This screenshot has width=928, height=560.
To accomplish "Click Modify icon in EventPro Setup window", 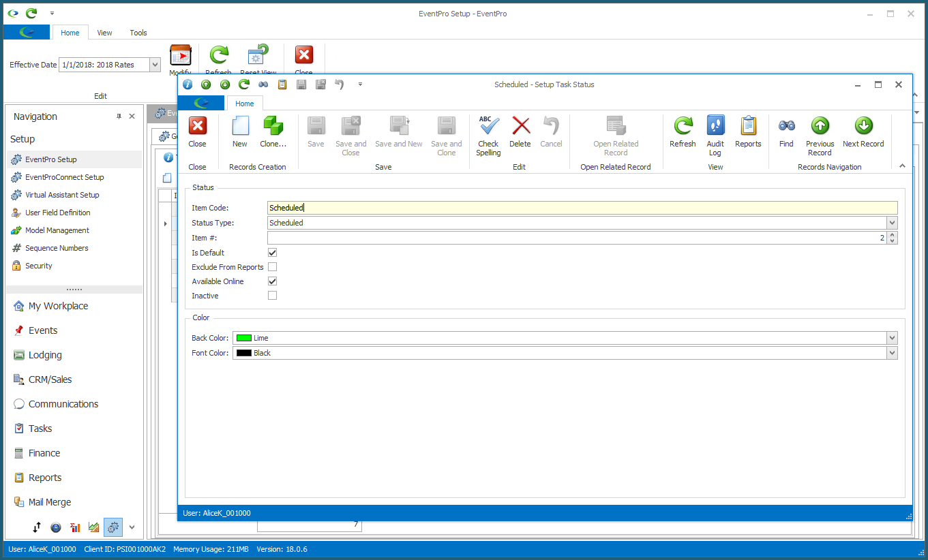I will 181,56.
